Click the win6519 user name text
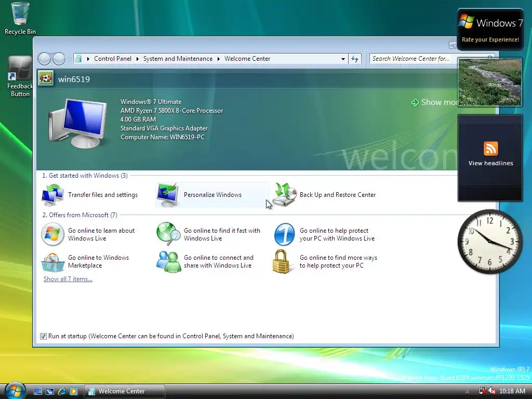 (74, 79)
